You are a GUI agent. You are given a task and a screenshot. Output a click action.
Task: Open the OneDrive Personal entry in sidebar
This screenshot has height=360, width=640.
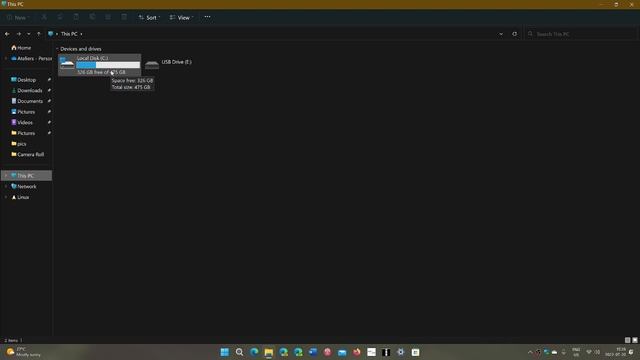(31, 58)
